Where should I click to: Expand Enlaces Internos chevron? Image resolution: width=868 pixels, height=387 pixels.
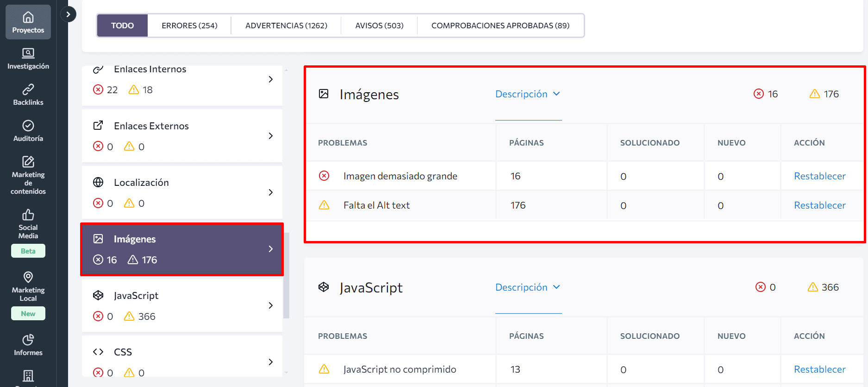(x=271, y=79)
